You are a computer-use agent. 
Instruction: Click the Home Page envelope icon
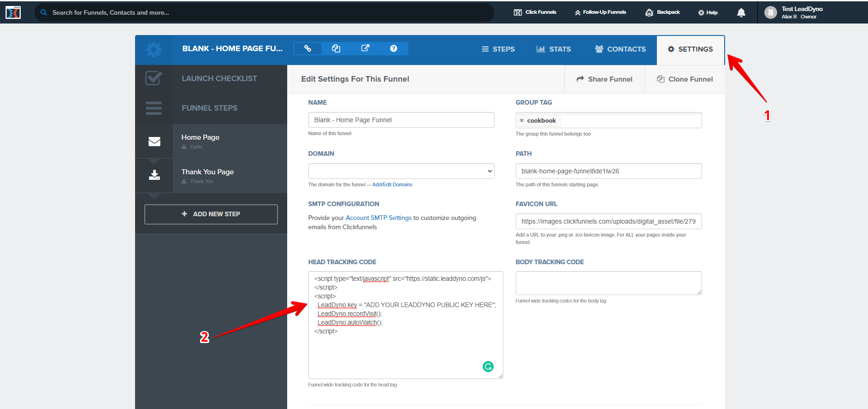click(154, 142)
